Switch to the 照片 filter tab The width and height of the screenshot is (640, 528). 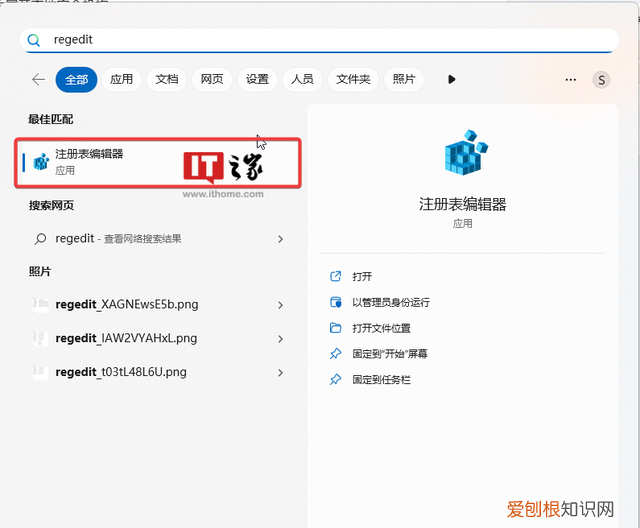click(404, 79)
